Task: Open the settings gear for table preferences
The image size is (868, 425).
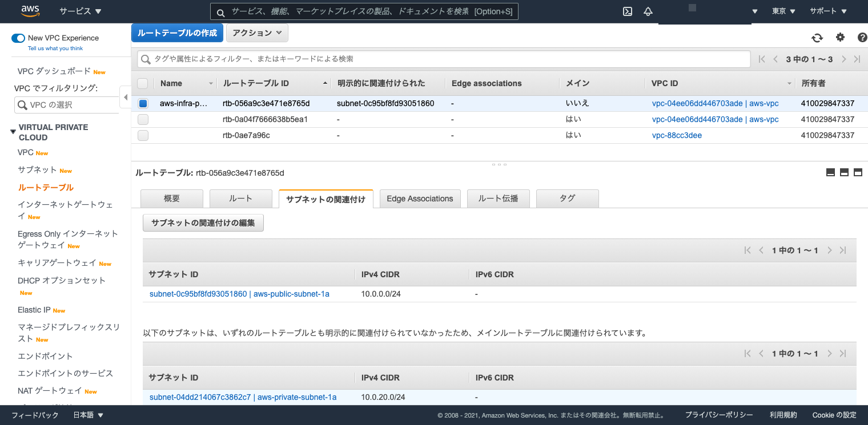Action: point(840,38)
